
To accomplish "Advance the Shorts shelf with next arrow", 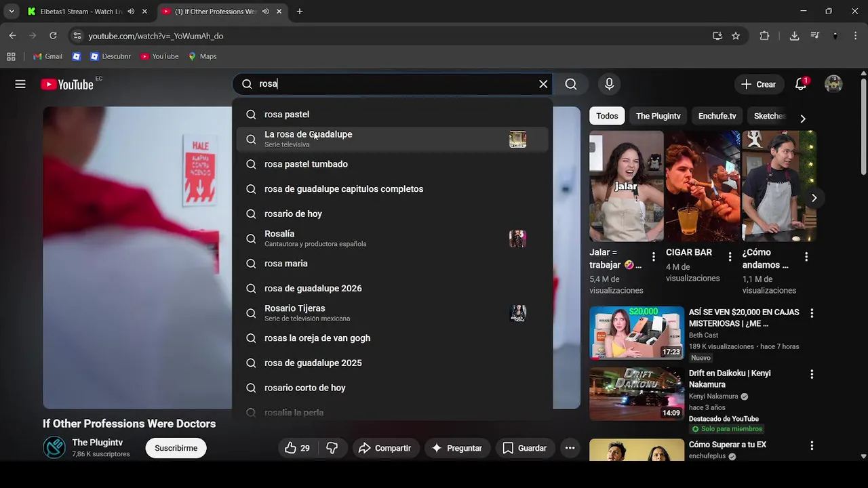I will 814,198.
